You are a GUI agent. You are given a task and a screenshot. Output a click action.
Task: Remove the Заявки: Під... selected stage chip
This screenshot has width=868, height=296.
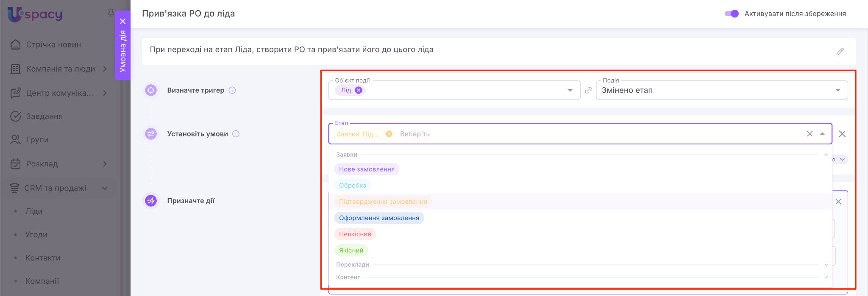point(389,134)
